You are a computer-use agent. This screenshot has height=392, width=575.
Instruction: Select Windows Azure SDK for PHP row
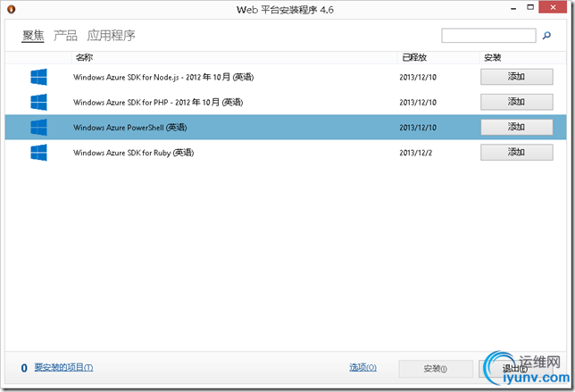click(286, 102)
